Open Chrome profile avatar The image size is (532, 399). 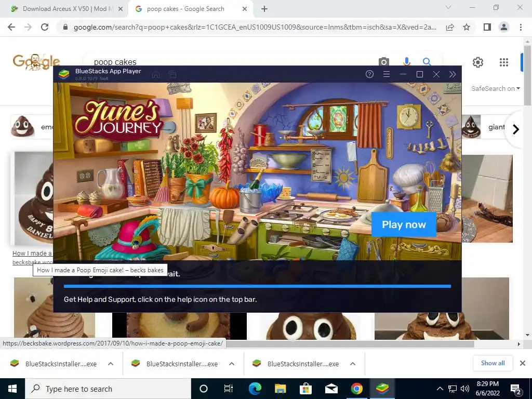tap(504, 27)
